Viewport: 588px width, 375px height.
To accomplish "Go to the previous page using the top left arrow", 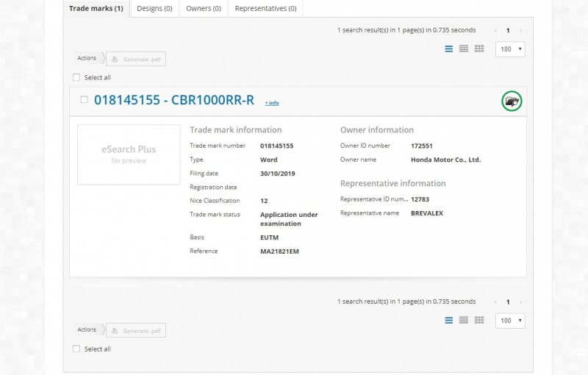I will pos(495,30).
